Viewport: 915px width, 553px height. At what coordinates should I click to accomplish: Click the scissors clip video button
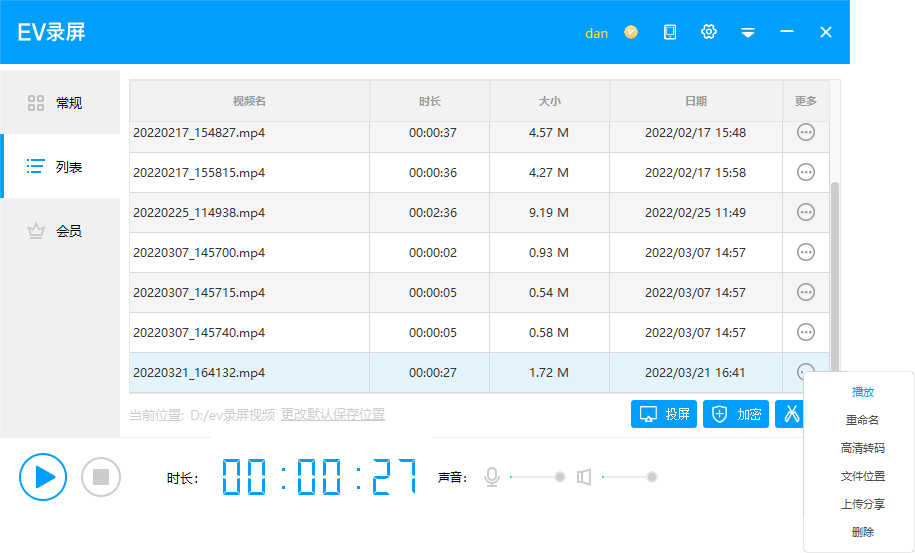coord(791,414)
